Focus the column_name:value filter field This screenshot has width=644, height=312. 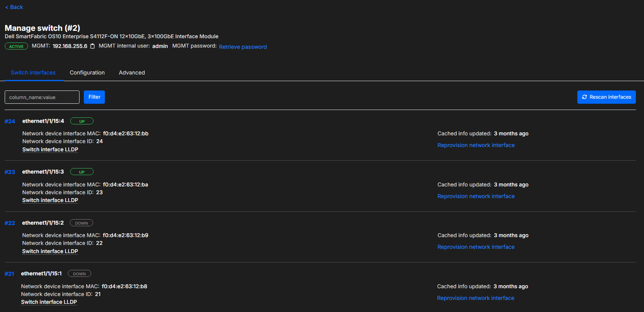click(42, 97)
